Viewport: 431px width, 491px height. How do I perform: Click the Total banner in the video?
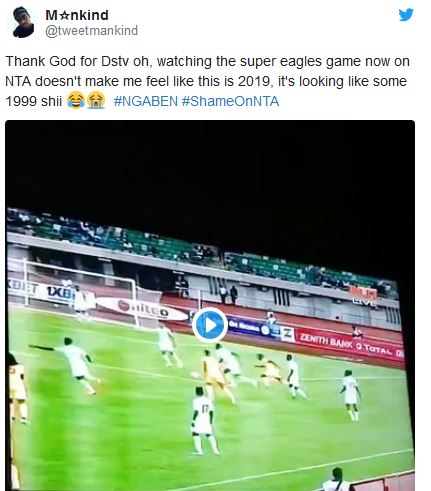(374, 348)
